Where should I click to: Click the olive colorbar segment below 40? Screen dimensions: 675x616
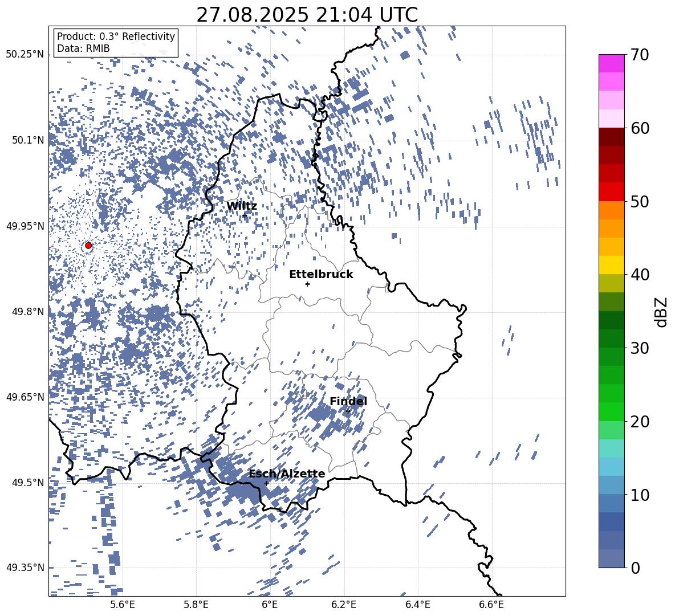point(612,283)
